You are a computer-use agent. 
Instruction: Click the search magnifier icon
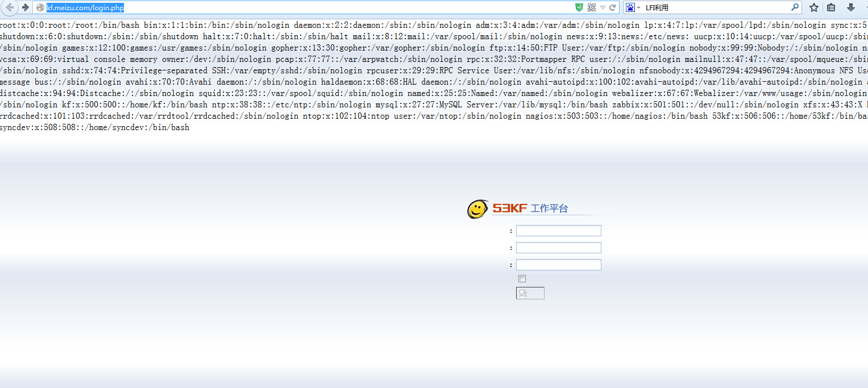[x=795, y=7]
